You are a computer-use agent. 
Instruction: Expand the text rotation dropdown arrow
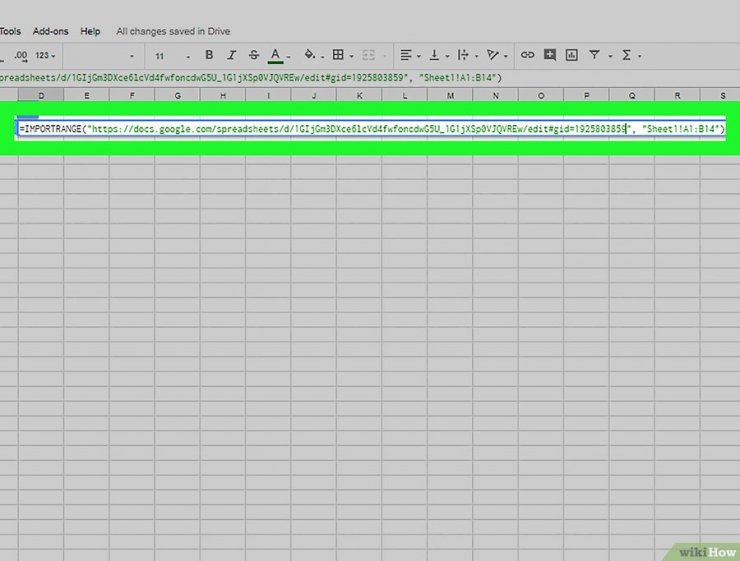505,57
